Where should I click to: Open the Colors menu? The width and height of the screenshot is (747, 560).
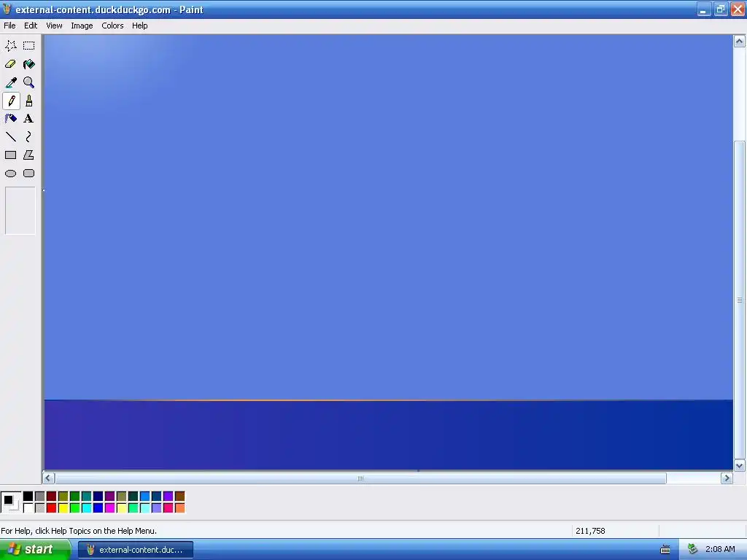pos(112,26)
